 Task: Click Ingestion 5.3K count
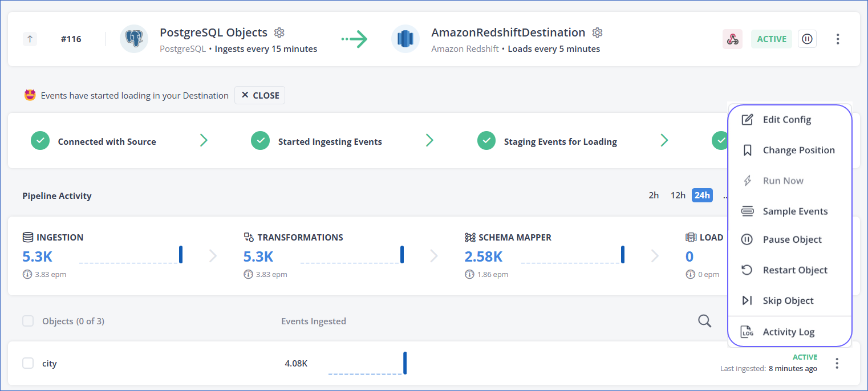[38, 256]
